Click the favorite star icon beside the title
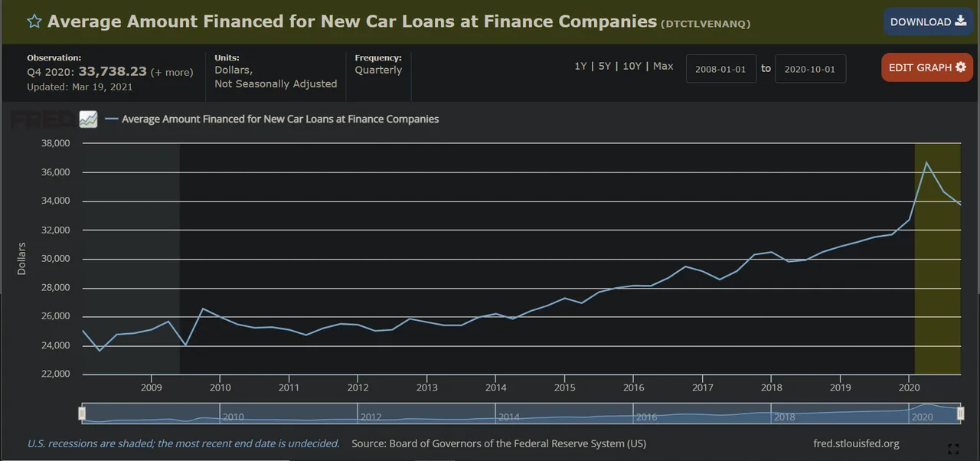Image resolution: width=980 pixels, height=461 pixels. (x=34, y=21)
